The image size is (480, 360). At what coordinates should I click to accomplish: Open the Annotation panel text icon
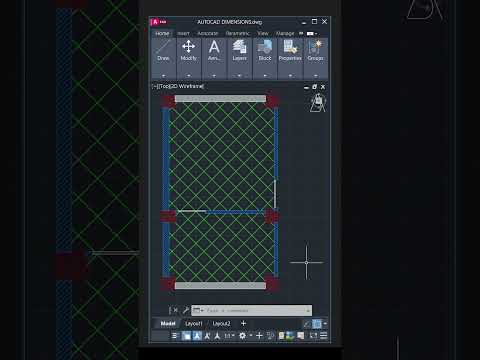tap(214, 47)
